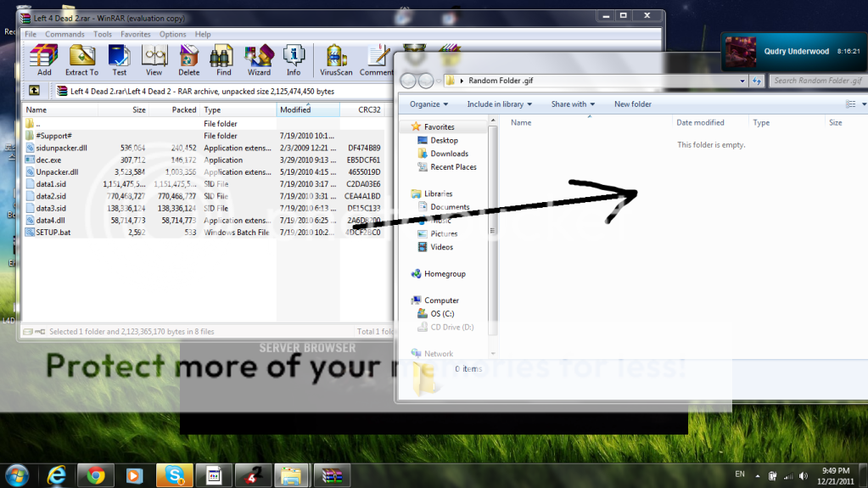Open the Commands menu

(64, 34)
